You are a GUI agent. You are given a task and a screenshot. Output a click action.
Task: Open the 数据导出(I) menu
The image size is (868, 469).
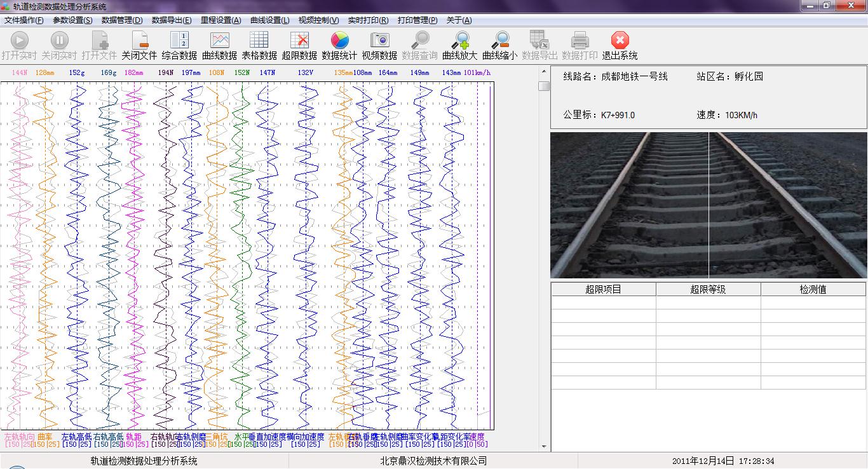click(x=172, y=20)
